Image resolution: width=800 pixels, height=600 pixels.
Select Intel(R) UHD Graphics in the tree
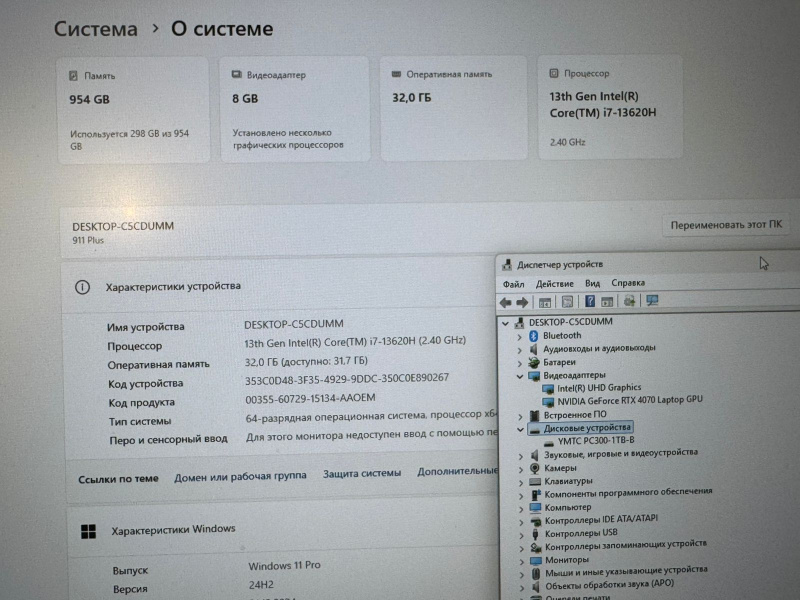599,388
